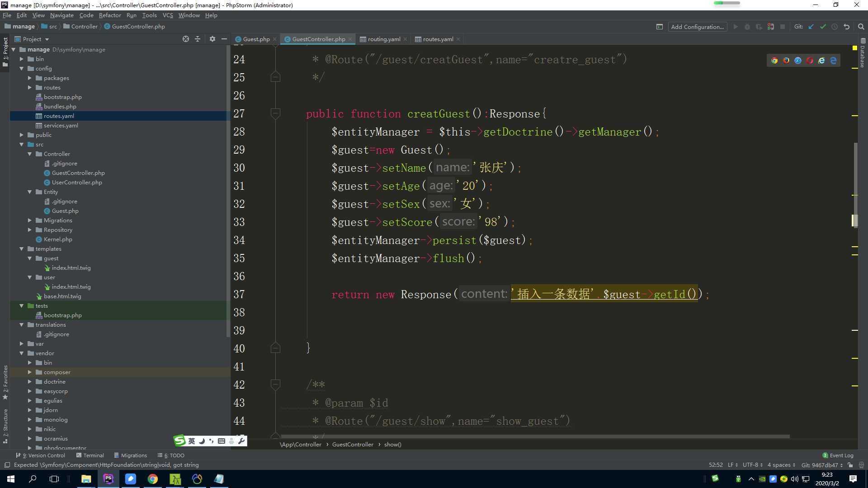
Task: Click the Git checkmark icon in toolbar
Action: pos(823,26)
